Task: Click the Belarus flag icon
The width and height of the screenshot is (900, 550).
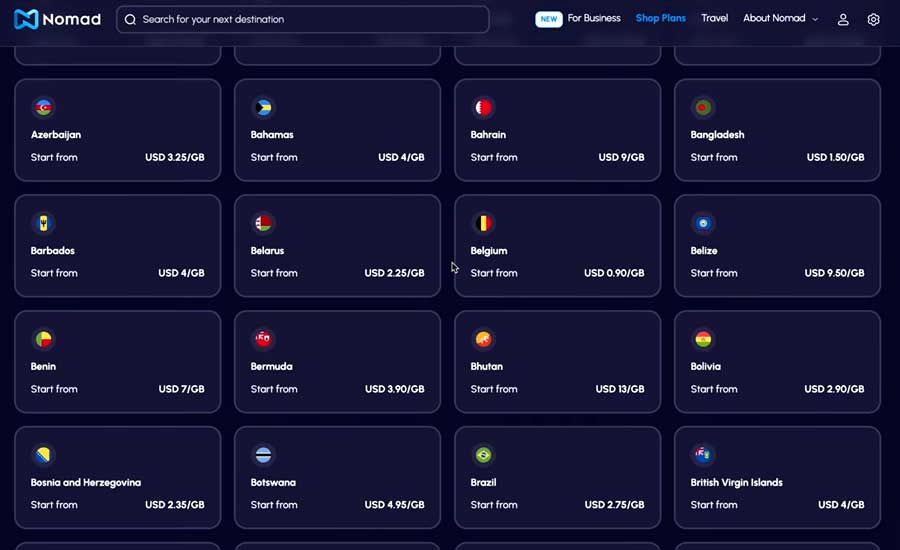Action: (263, 223)
